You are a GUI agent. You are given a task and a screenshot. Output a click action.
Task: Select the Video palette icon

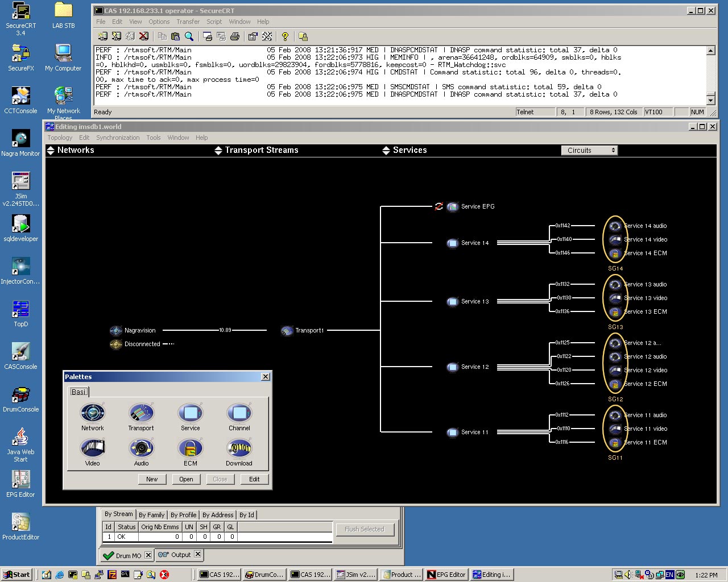(x=93, y=448)
